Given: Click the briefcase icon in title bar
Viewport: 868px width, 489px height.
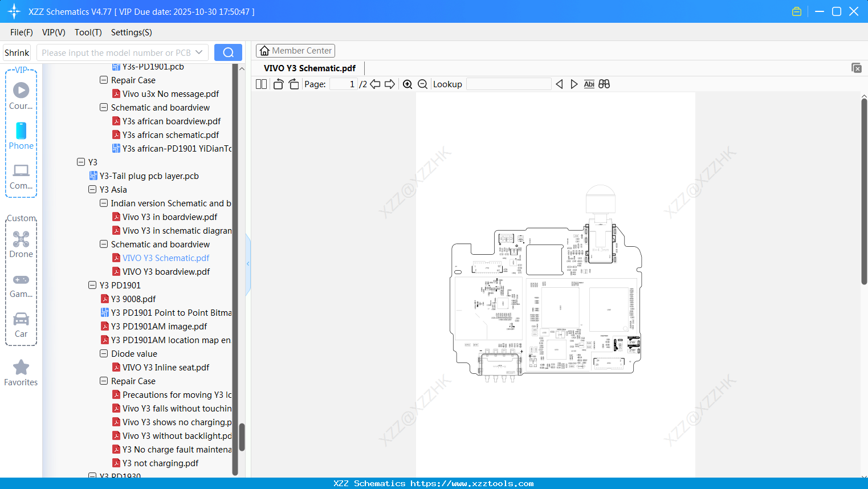Looking at the screenshot, I should coord(796,11).
